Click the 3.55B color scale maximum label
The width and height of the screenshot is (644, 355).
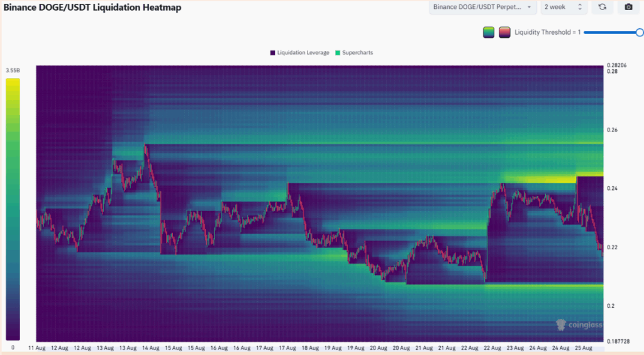[13, 70]
